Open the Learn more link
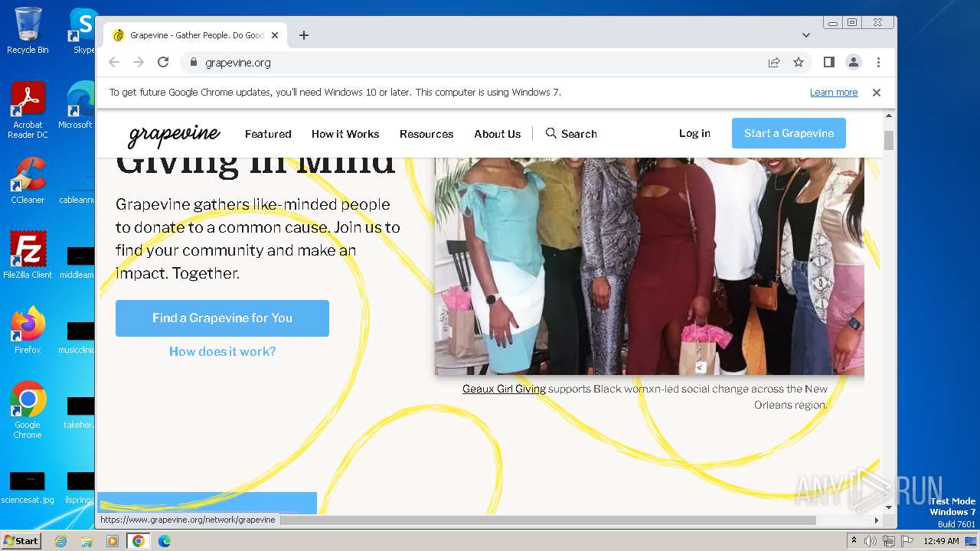 [834, 93]
